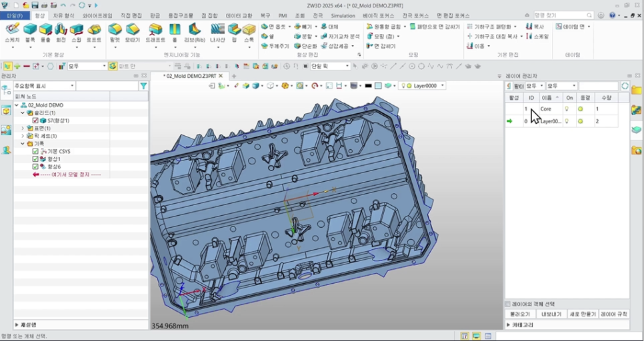Click the 내보내기 button
Image resolution: width=644 pixels, height=341 pixels.
tap(551, 314)
